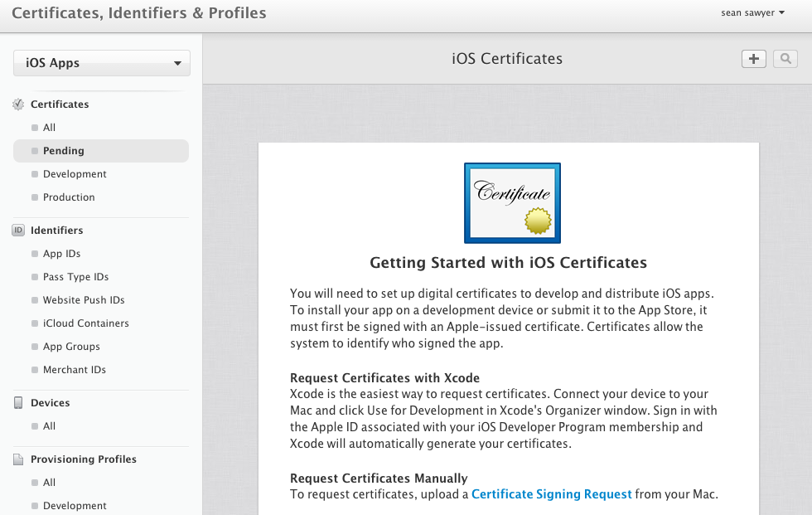
Task: Click the Identifiers ID badge icon
Action: (18, 231)
